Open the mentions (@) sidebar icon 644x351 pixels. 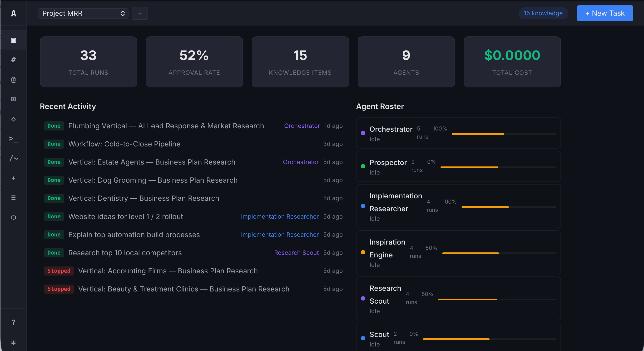pyautogui.click(x=14, y=80)
